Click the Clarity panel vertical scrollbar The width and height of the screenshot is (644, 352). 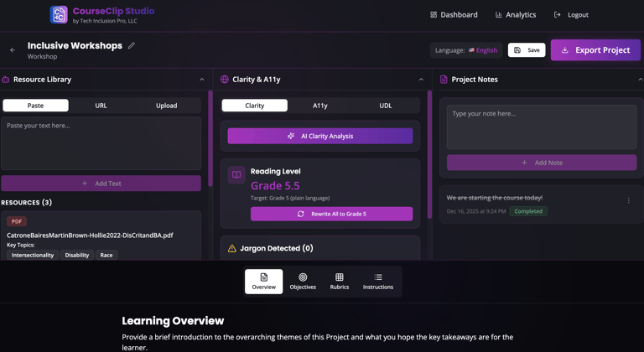click(x=429, y=154)
